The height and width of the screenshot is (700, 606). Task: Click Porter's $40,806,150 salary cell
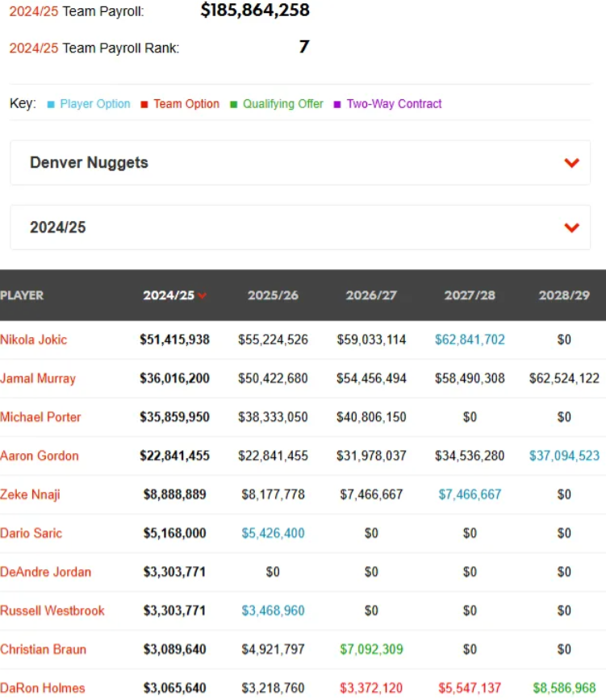tap(371, 417)
